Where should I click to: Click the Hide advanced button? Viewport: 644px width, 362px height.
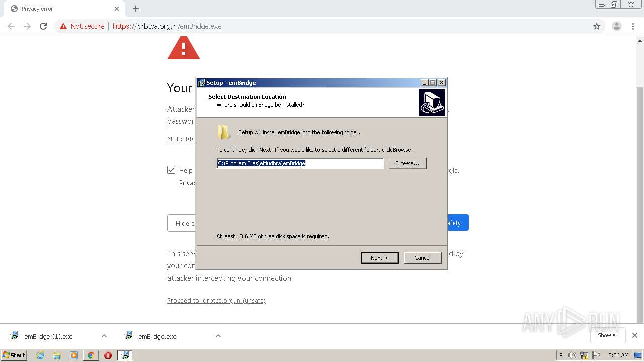pyautogui.click(x=182, y=223)
